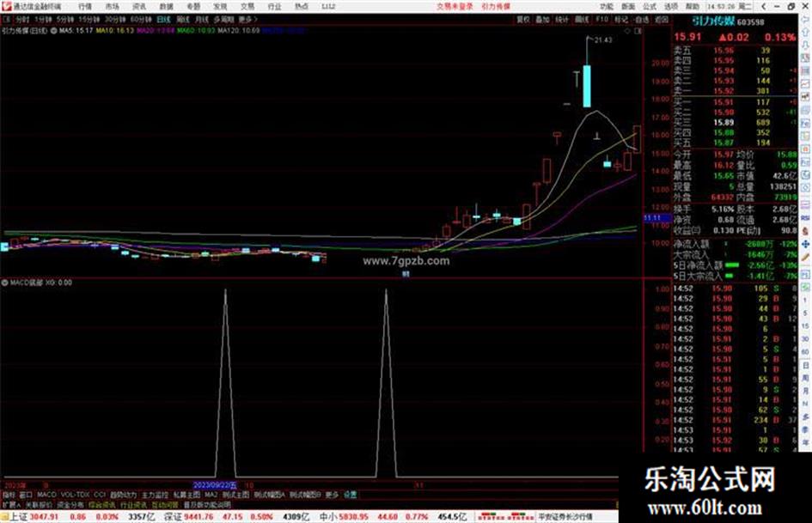This screenshot has height=523, width=812.
Task: Open the 关联报价 tab
Action: (x=39, y=504)
